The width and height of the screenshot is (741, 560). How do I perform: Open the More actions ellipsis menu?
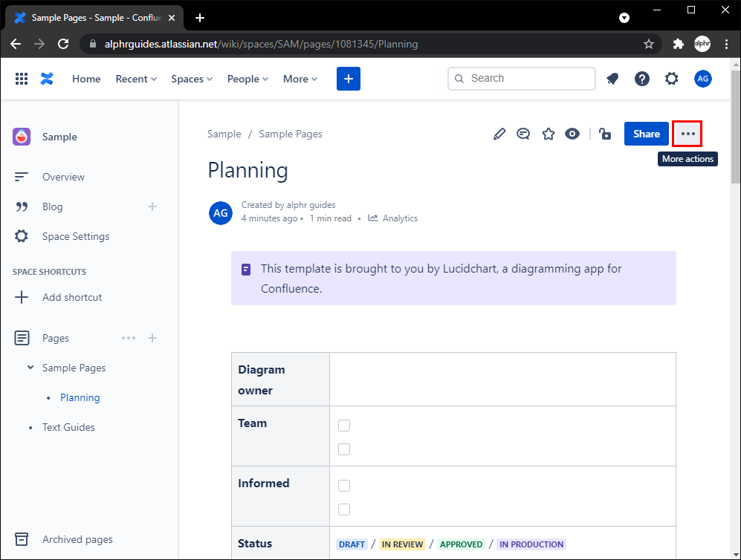[x=687, y=134]
